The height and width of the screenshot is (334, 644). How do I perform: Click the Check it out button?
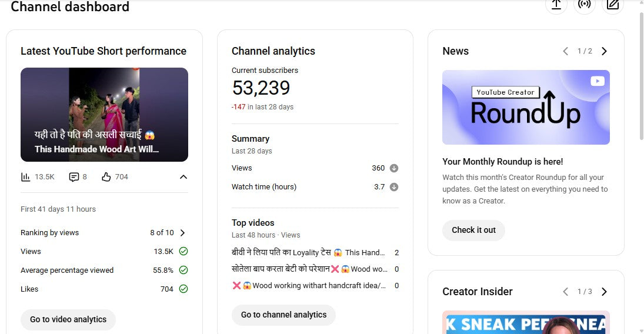473,230
